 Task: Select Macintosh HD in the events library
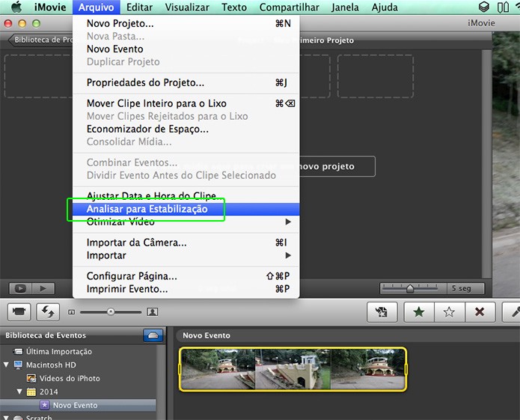click(x=51, y=365)
